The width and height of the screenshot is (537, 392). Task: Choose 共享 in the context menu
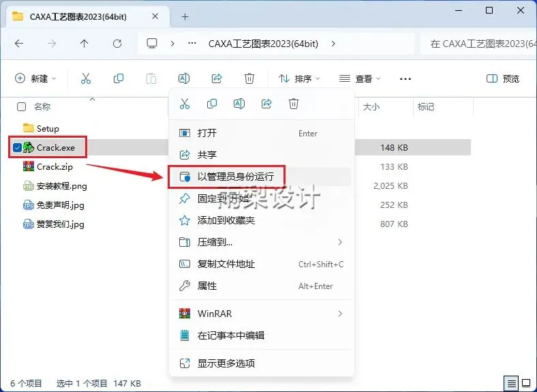(x=261, y=155)
